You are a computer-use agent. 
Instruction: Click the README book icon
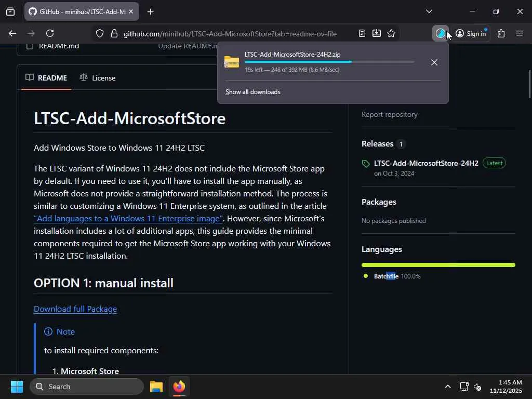tap(30, 77)
